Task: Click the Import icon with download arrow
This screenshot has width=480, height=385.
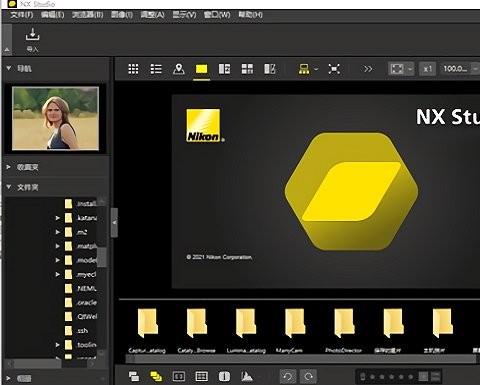Action: click(x=33, y=35)
